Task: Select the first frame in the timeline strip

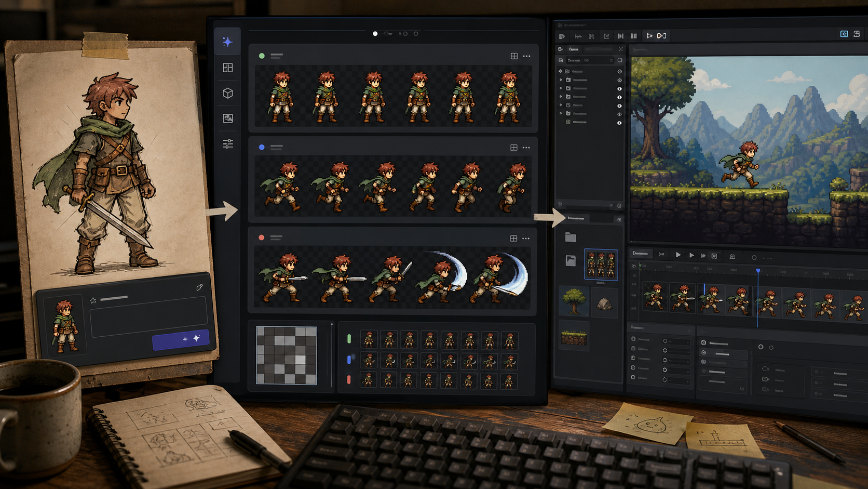Action: [x=655, y=297]
